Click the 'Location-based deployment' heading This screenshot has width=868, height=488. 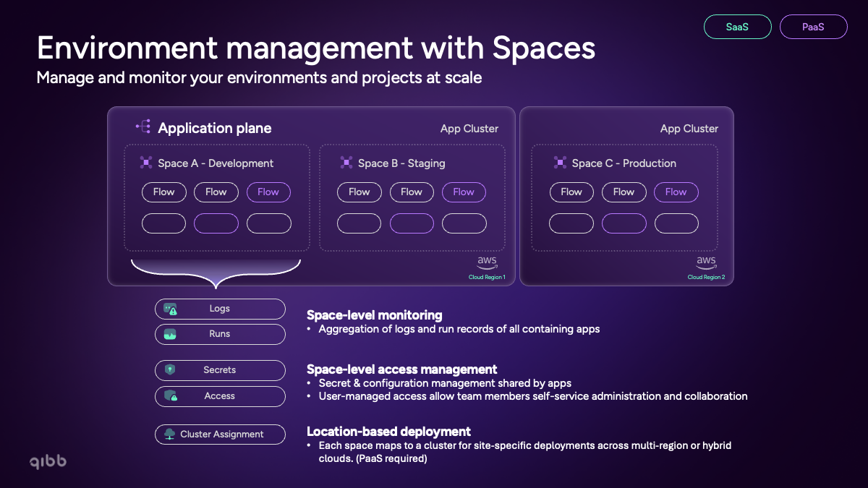[389, 432]
